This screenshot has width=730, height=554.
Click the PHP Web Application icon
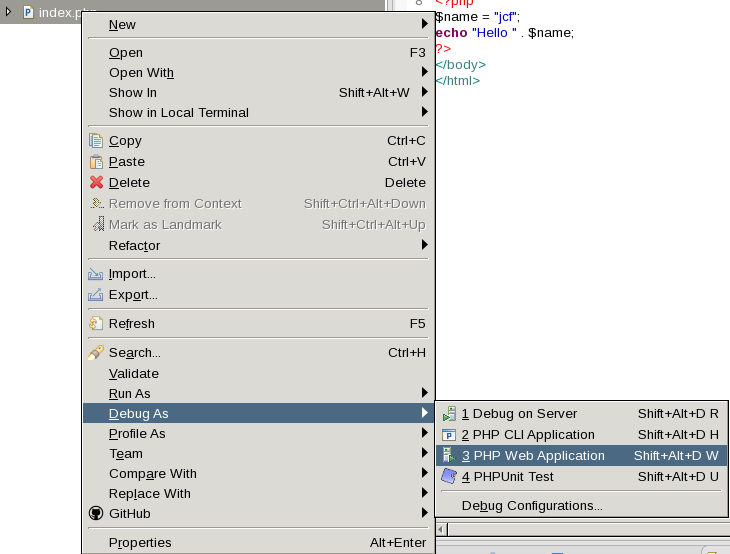(x=449, y=455)
